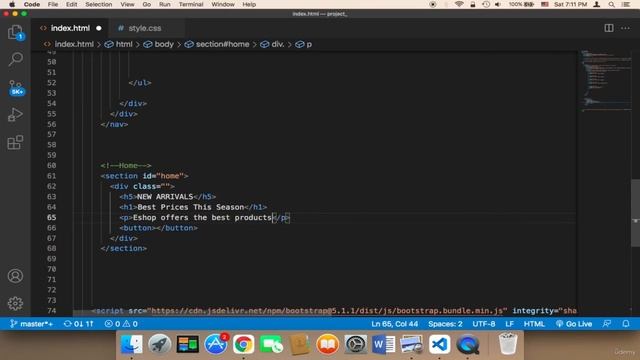Open editor More Actions ellipsis menu

[625, 28]
